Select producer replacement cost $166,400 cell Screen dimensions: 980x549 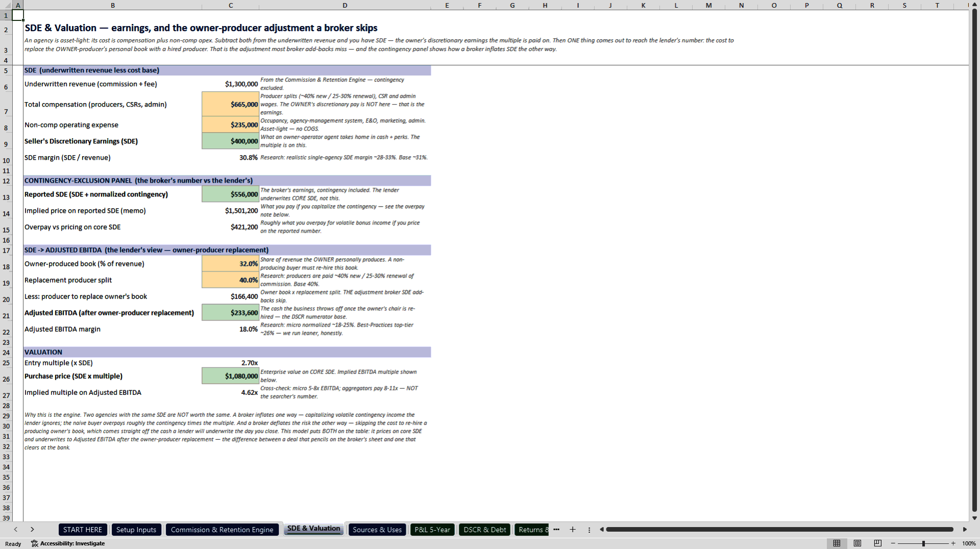pyautogui.click(x=231, y=296)
